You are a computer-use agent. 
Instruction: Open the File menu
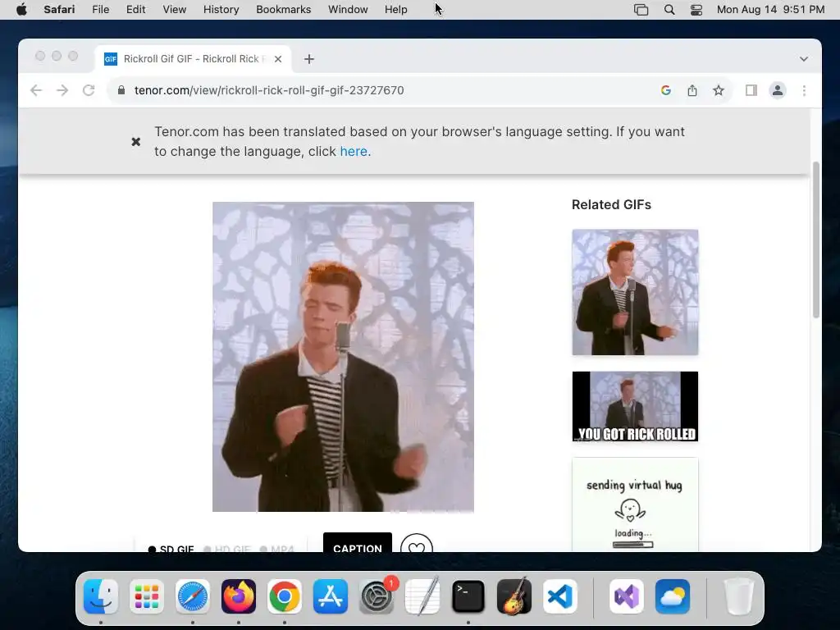[x=100, y=10]
